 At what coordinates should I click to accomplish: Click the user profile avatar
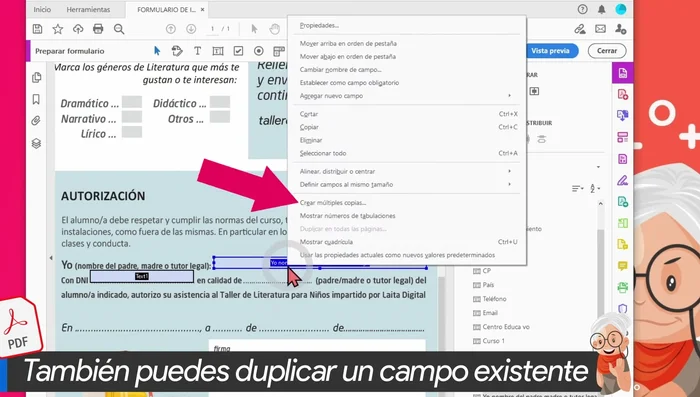621,9
